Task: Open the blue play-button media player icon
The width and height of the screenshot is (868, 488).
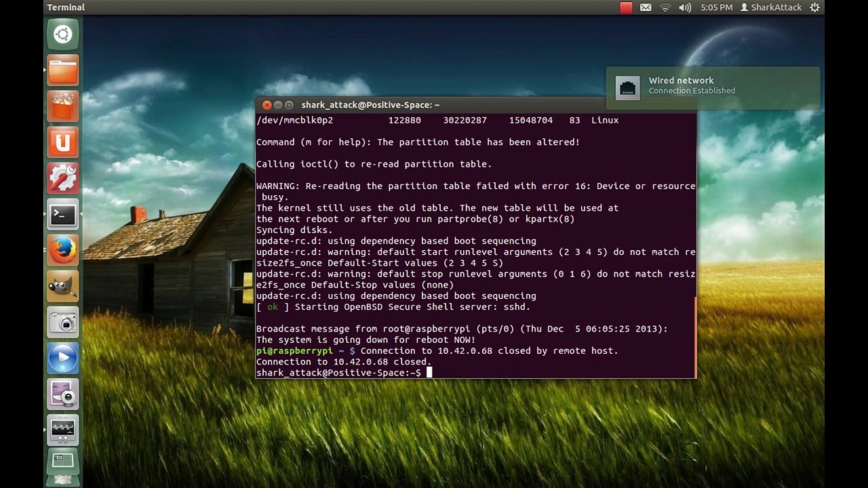Action: tap(63, 359)
